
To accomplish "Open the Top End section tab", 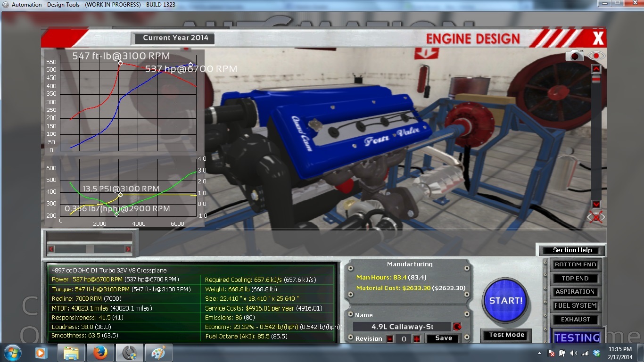I will coord(575,278).
